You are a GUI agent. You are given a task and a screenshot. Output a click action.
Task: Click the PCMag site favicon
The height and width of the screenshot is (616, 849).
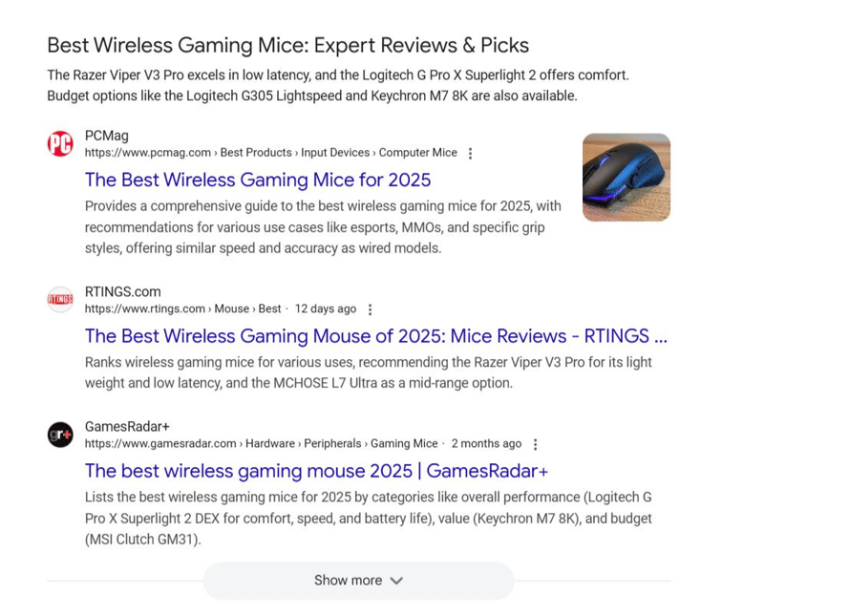[60, 144]
